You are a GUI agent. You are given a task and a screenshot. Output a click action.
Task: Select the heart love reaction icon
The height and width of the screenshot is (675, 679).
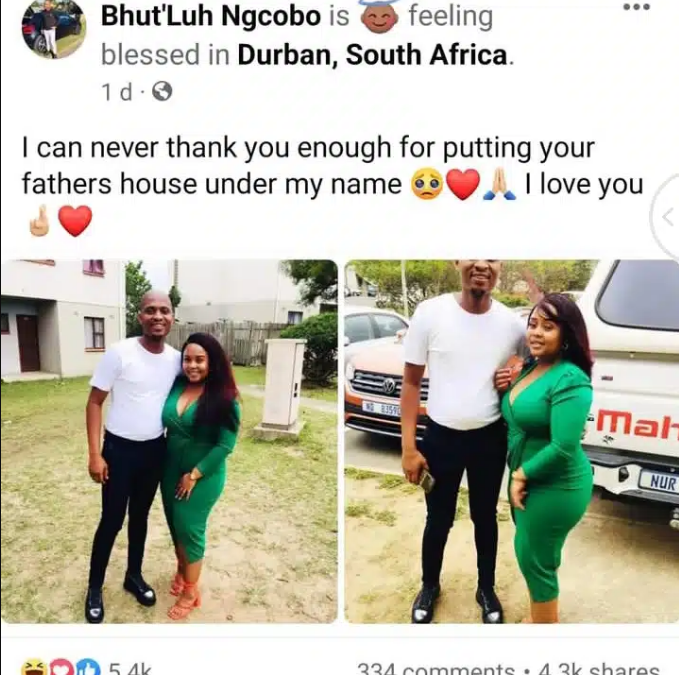tap(62, 668)
